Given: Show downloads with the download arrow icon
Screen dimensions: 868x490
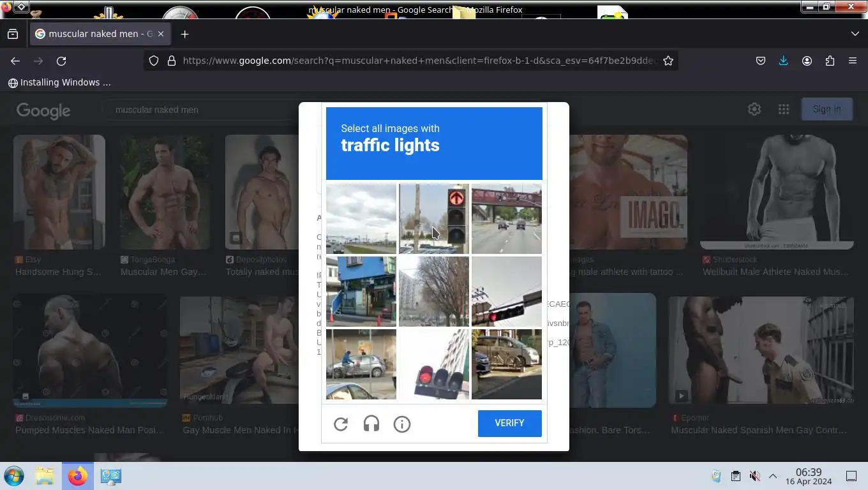Looking at the screenshot, I should click(784, 61).
